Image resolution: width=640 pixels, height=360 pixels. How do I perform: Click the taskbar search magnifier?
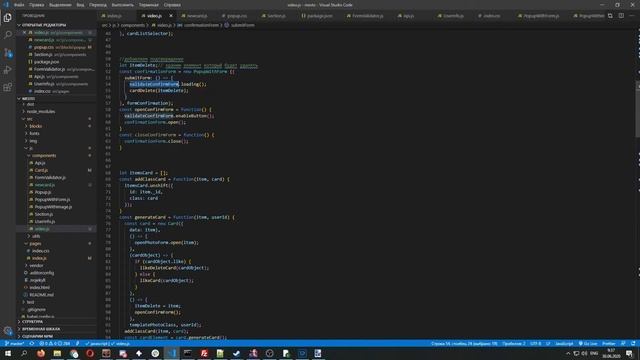pos(24,353)
